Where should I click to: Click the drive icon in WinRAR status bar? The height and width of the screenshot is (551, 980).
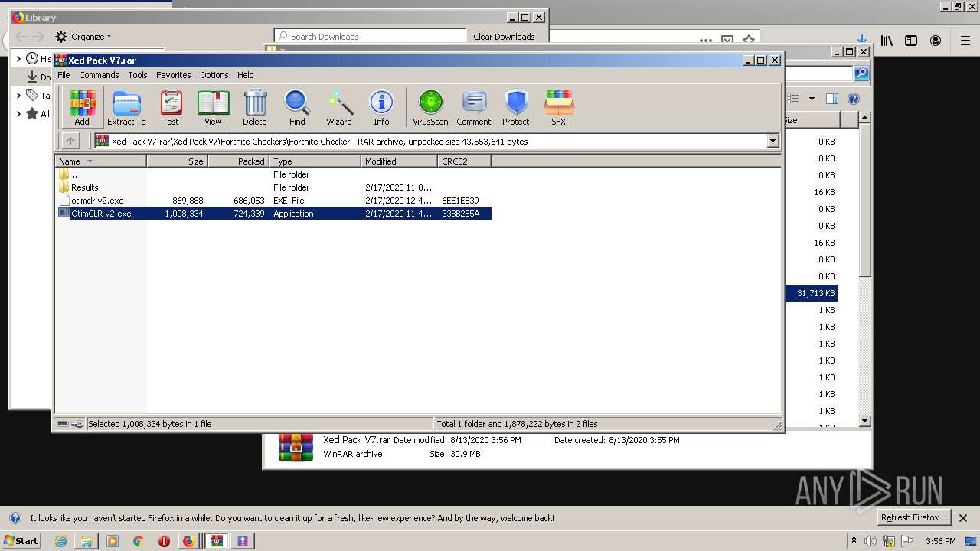(63, 424)
